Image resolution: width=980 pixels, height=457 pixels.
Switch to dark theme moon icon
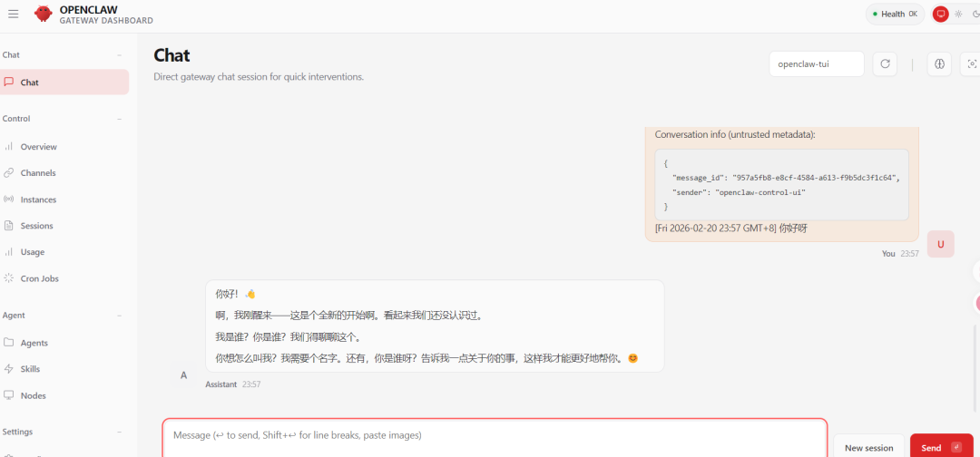(975, 14)
